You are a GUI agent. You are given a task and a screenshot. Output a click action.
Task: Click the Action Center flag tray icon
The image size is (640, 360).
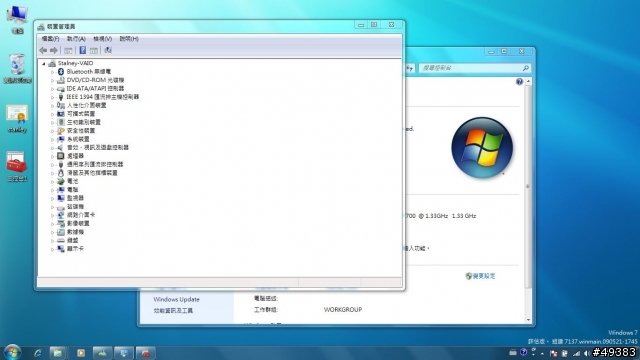(554, 353)
